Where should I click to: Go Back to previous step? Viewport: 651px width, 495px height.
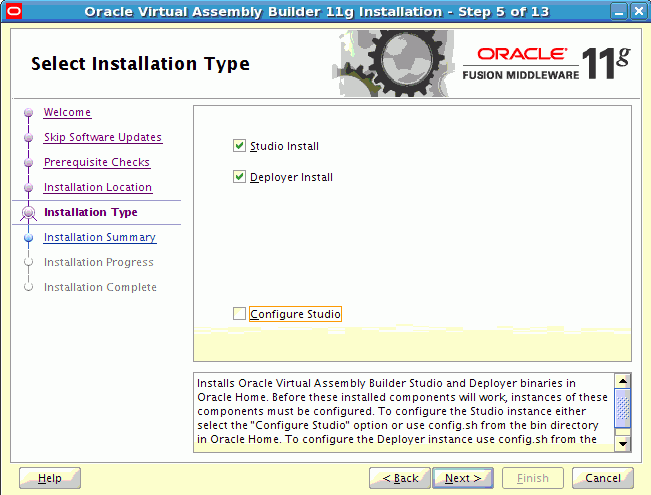[x=400, y=478]
